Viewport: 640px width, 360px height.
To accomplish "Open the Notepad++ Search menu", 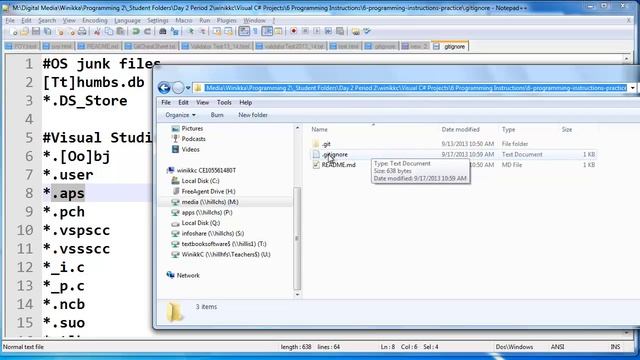I will pos(47,20).
